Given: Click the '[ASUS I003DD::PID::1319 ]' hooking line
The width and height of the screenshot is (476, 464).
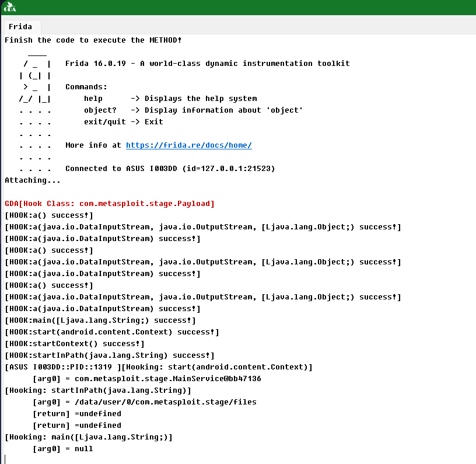Looking at the screenshot, I should point(159,367).
